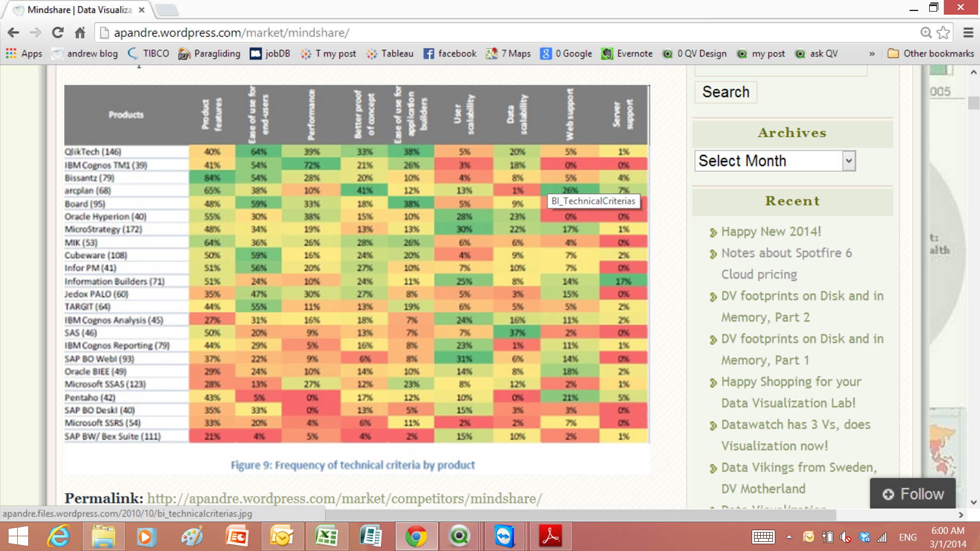Click the horizontal scrollbar right arrow
The width and height of the screenshot is (980, 551).
tap(961, 515)
